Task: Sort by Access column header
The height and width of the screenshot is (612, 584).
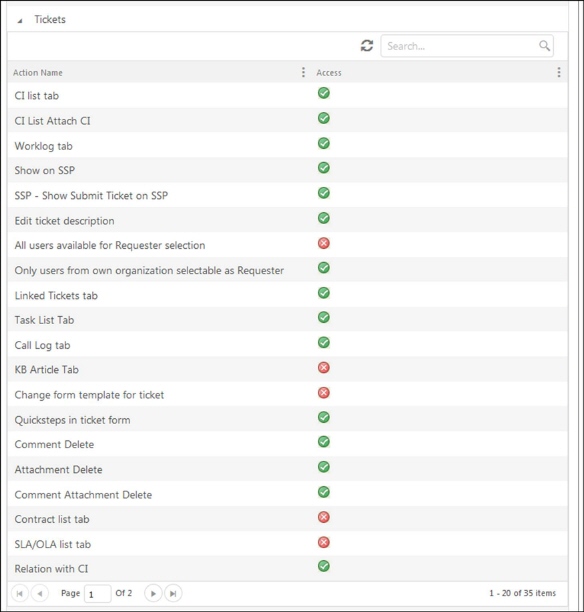Action: pos(329,73)
